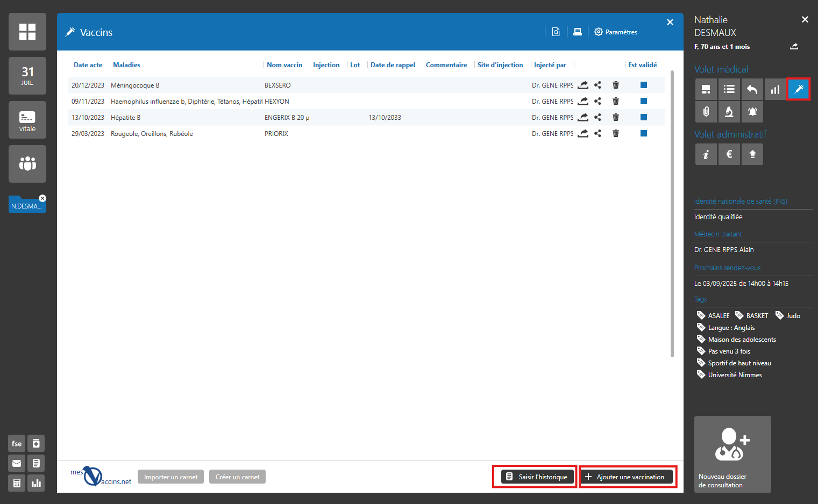
Task: Sort table by Date acte column
Action: (x=88, y=65)
